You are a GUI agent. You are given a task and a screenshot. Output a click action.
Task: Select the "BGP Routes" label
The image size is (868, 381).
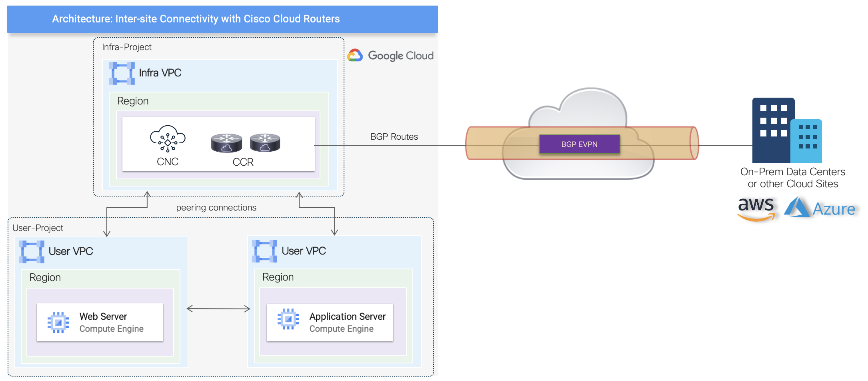[394, 137]
